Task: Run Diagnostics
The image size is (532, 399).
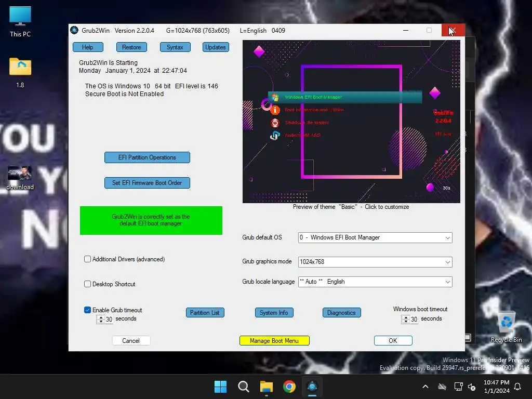Action: 342,312
